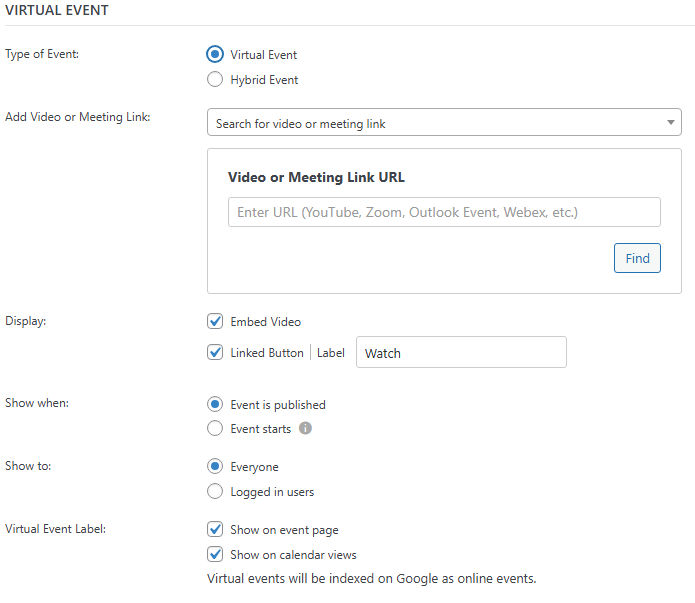This screenshot has width=695, height=603.
Task: Click the dropdown arrow for meeting link search
Action: pos(671,123)
